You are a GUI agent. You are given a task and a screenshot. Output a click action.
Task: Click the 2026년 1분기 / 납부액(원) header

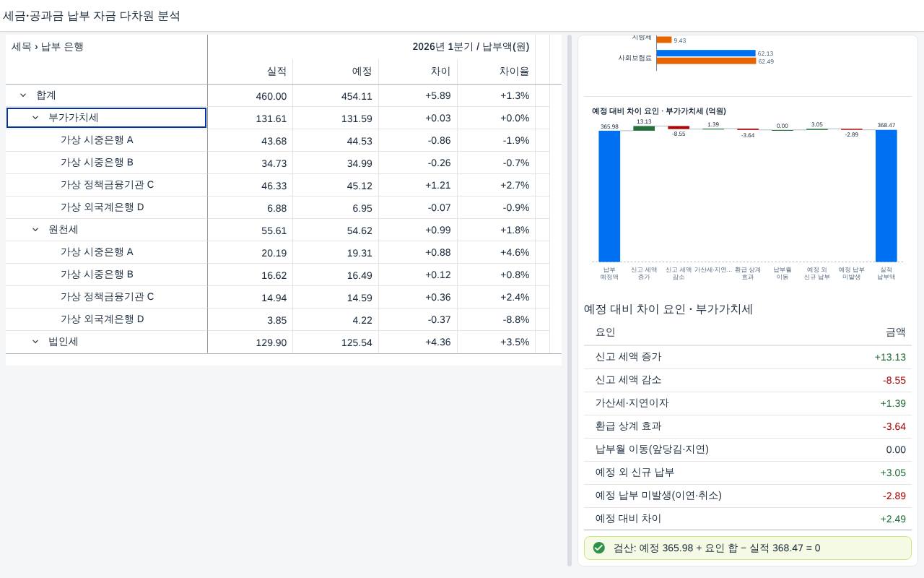[x=471, y=46]
